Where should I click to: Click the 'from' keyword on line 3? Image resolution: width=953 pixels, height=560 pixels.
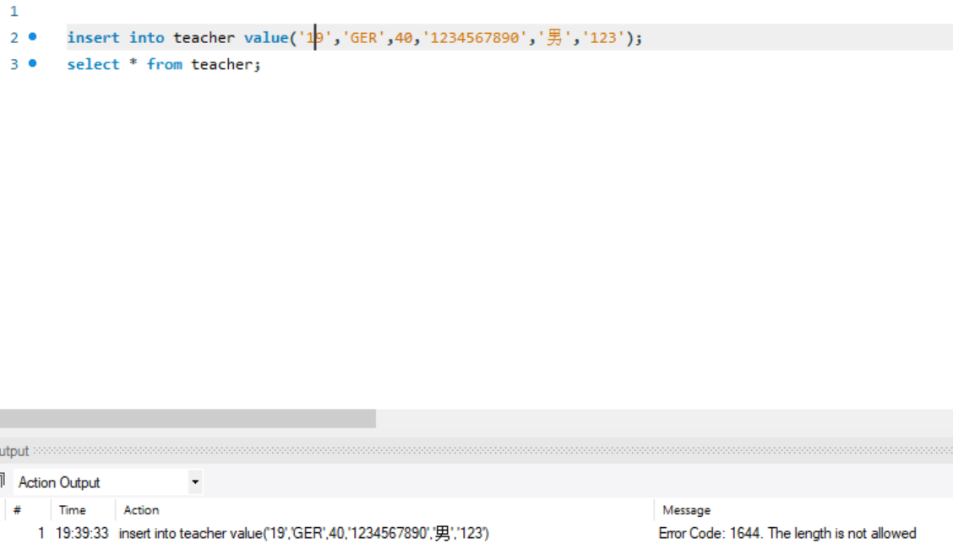tap(164, 64)
